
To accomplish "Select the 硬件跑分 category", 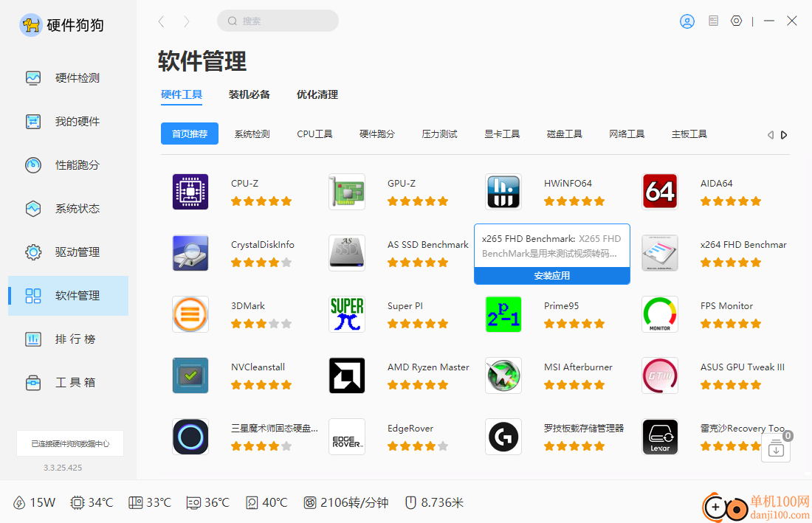I will 377,134.
